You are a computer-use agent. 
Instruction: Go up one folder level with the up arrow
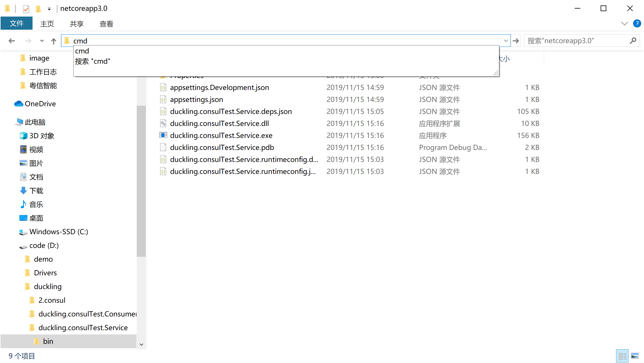point(53,41)
